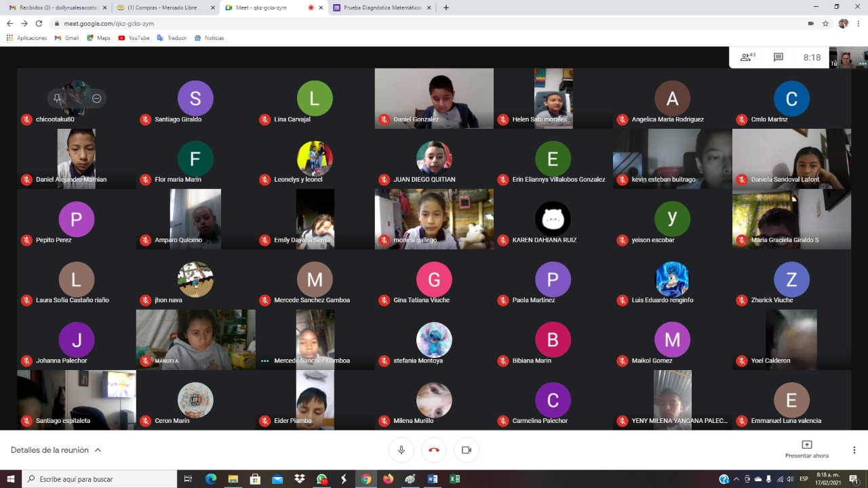Open the meeting chat panel
Screen dimensions: 868x488
[x=778, y=58]
